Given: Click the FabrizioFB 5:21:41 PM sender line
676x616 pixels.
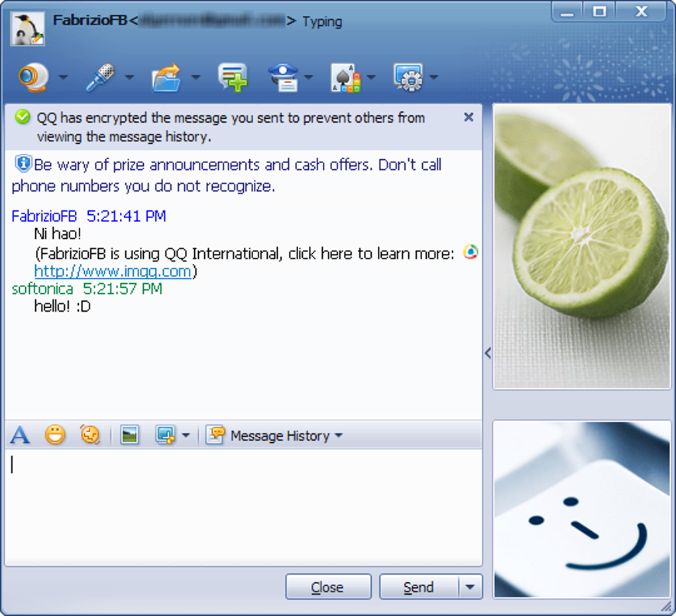Looking at the screenshot, I should tap(88, 216).
